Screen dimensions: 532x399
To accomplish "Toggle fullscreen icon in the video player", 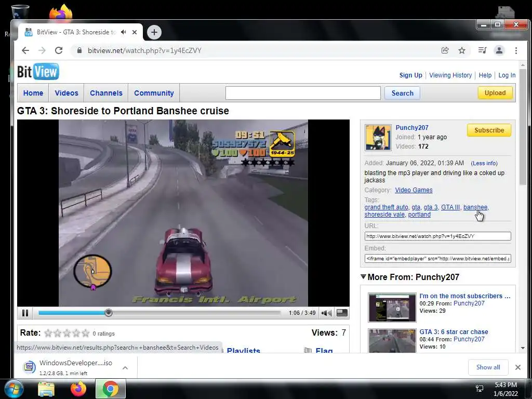I will (342, 313).
